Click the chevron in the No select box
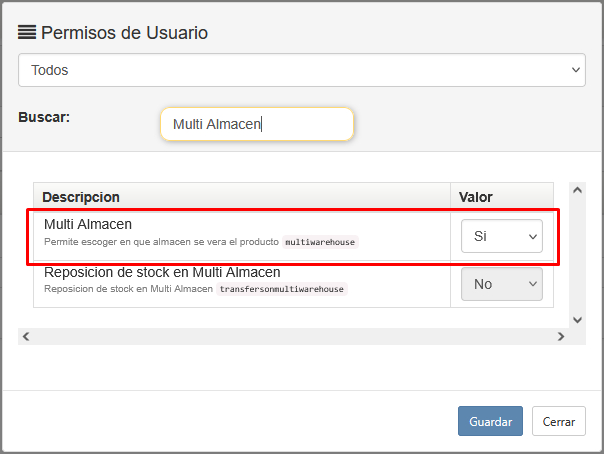Viewport: 604px width, 454px height. click(533, 284)
